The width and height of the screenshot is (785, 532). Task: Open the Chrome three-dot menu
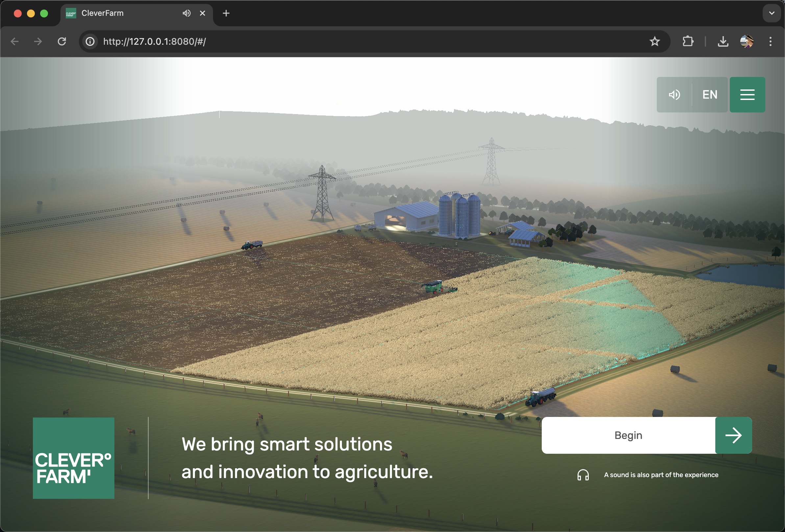[770, 41]
